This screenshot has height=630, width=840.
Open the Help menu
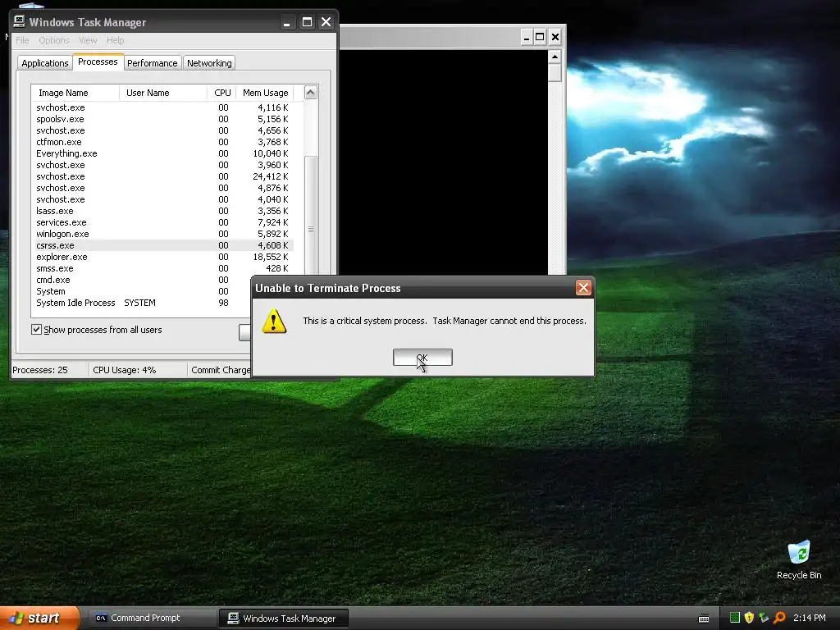115,40
